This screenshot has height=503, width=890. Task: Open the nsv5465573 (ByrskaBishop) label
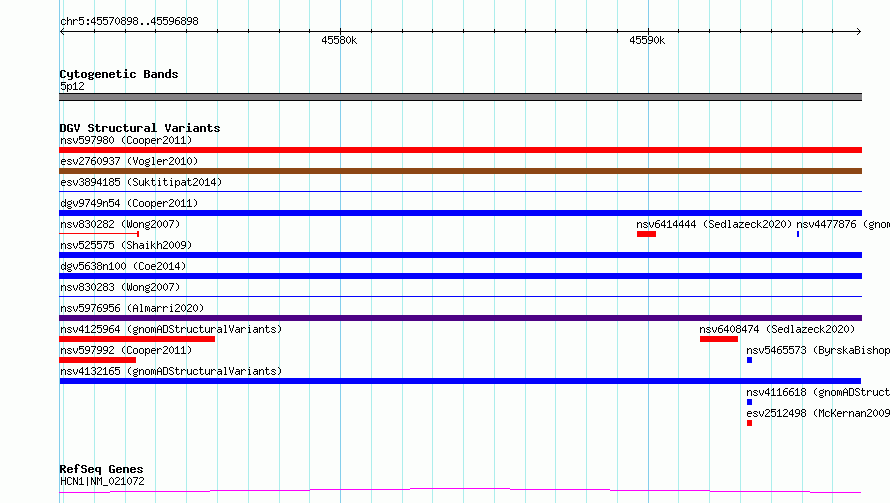[818, 350]
